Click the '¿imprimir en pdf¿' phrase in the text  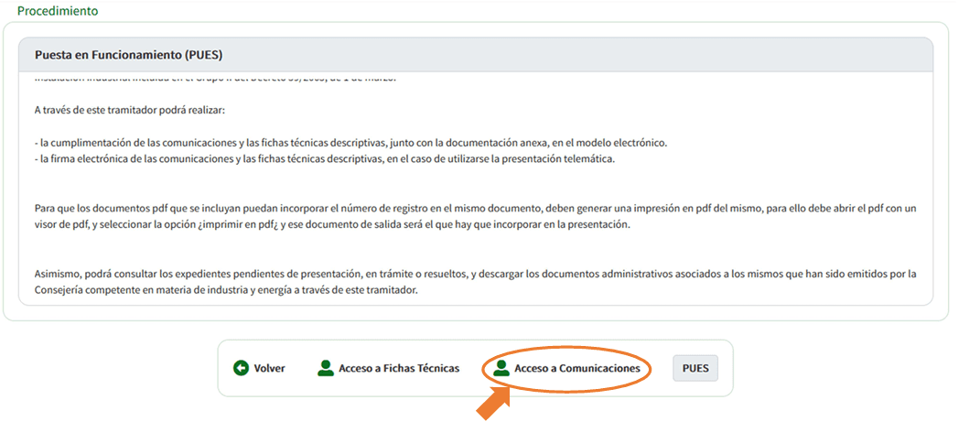pyautogui.click(x=237, y=225)
